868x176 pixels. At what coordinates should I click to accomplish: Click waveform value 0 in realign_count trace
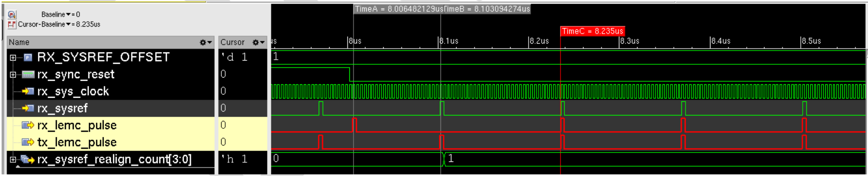coord(276,159)
